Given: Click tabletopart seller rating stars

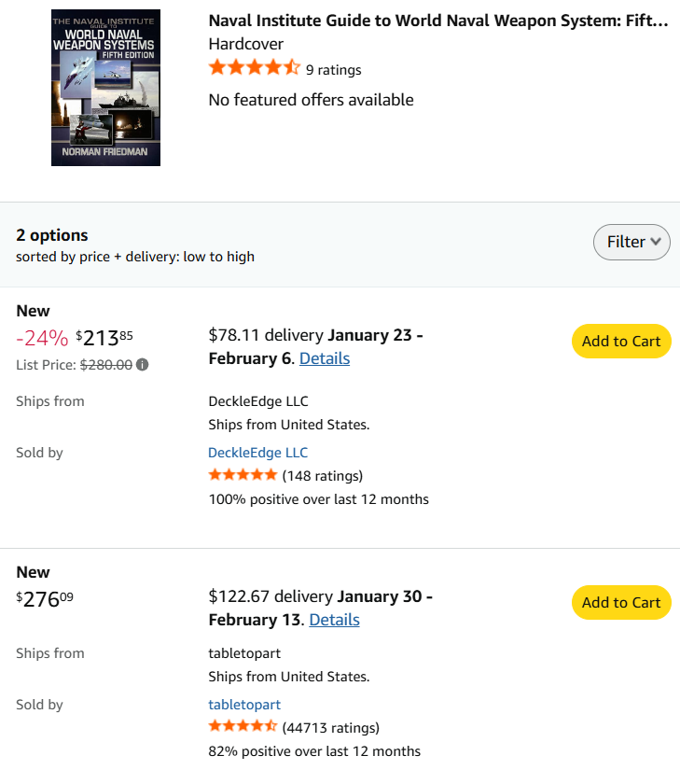Looking at the screenshot, I should (x=243, y=727).
